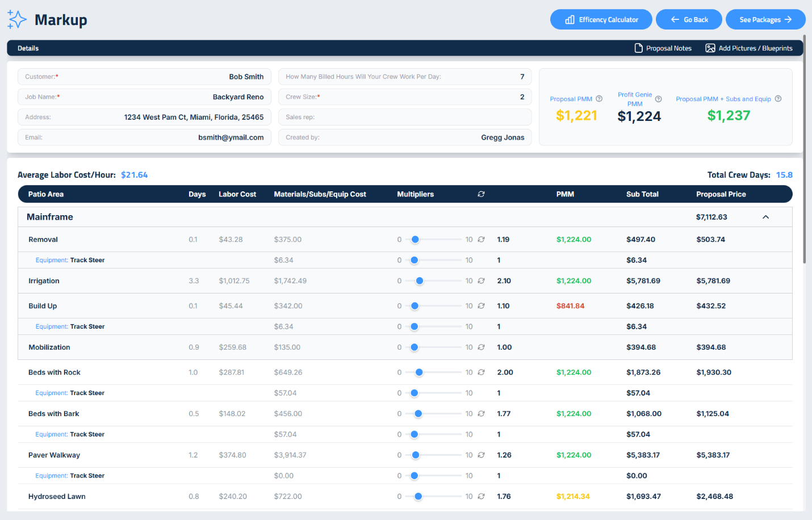The image size is (812, 520).
Task: Click the Crew Size input field
Action: [405, 97]
